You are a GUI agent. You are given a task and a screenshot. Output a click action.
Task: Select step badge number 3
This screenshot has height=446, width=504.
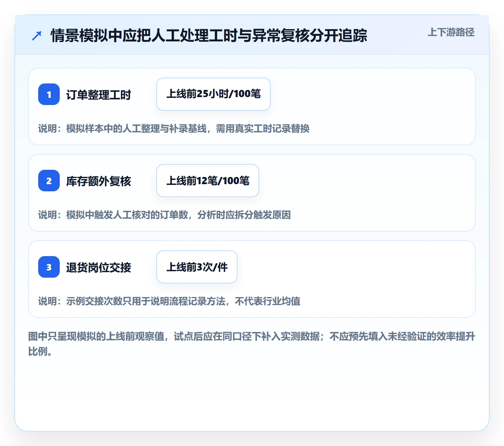coord(49,267)
